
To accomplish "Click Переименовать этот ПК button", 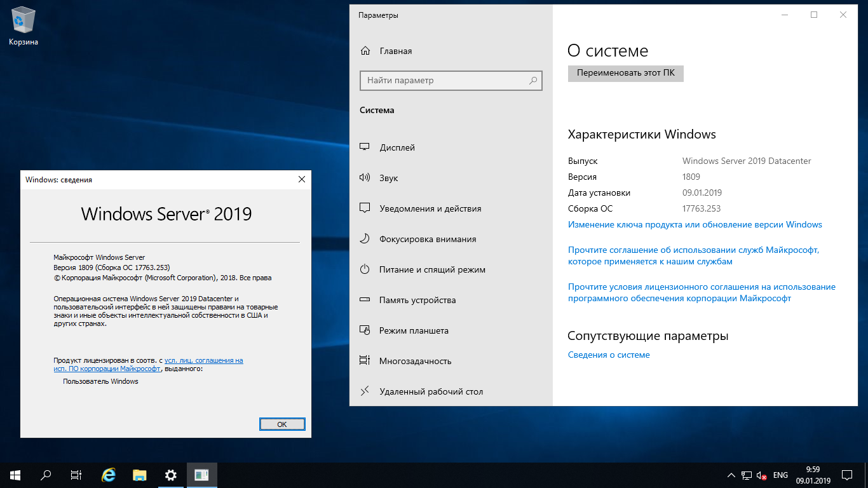I will point(626,73).
